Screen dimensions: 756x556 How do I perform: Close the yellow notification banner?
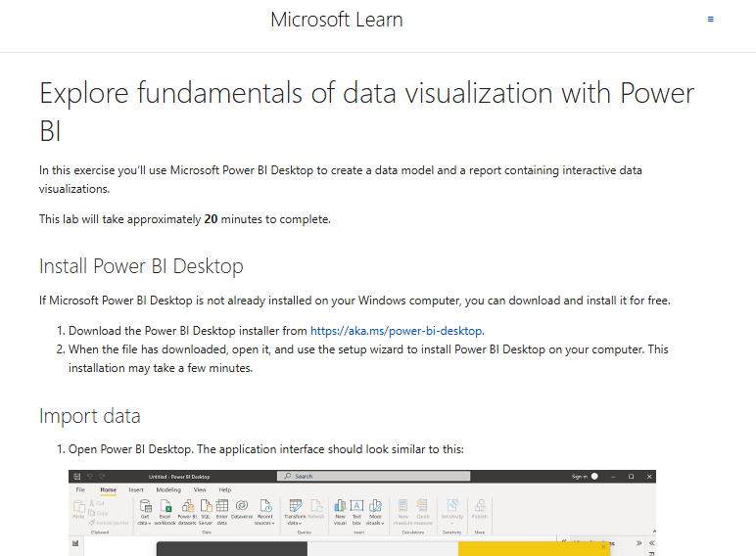pos(602,547)
